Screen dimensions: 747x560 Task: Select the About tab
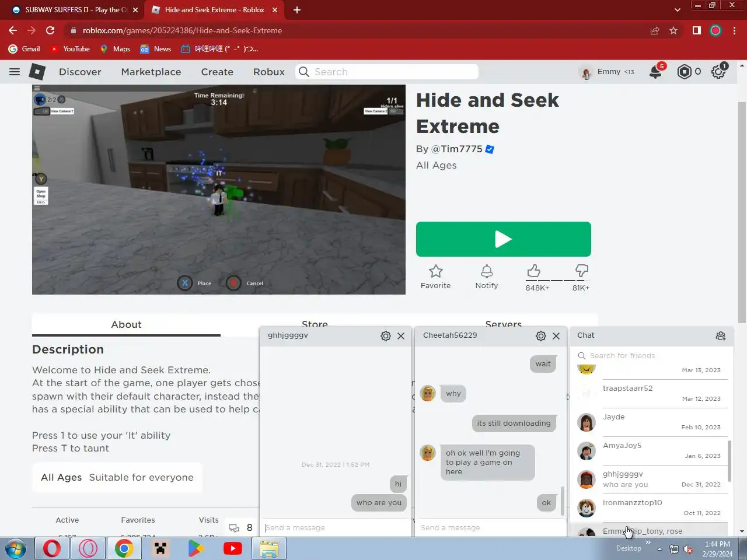[126, 324]
